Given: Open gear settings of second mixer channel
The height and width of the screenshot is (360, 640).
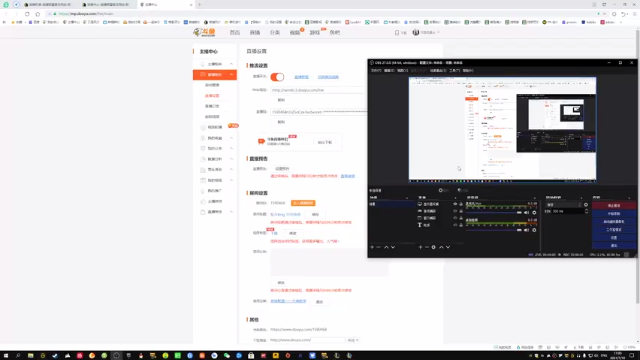Looking at the screenshot, I should pyautogui.click(x=534, y=230).
